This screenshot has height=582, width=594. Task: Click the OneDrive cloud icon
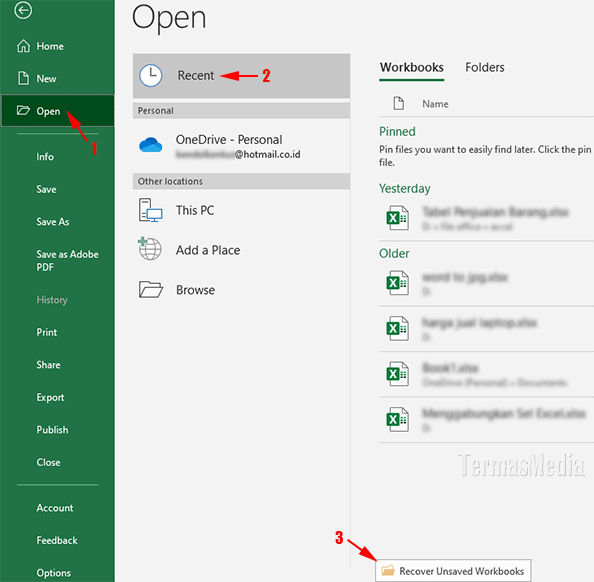coord(151,145)
